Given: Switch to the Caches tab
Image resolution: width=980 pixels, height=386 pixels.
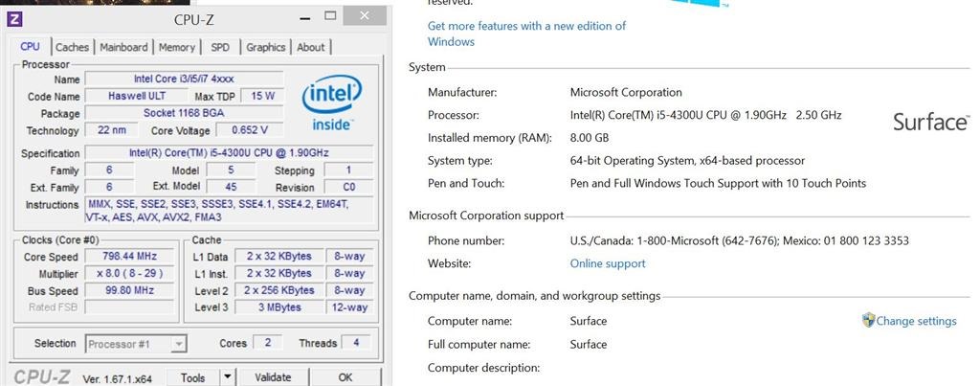Looking at the screenshot, I should pyautogui.click(x=72, y=47).
